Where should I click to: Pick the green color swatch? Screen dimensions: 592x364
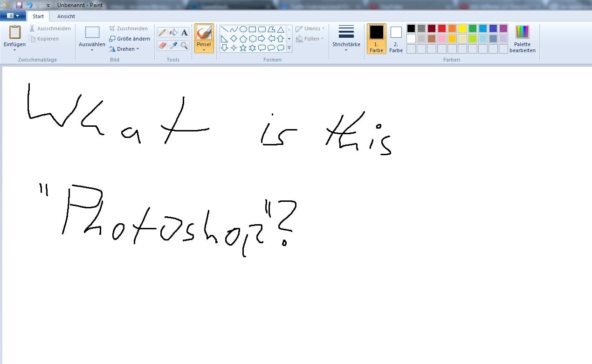coord(473,28)
